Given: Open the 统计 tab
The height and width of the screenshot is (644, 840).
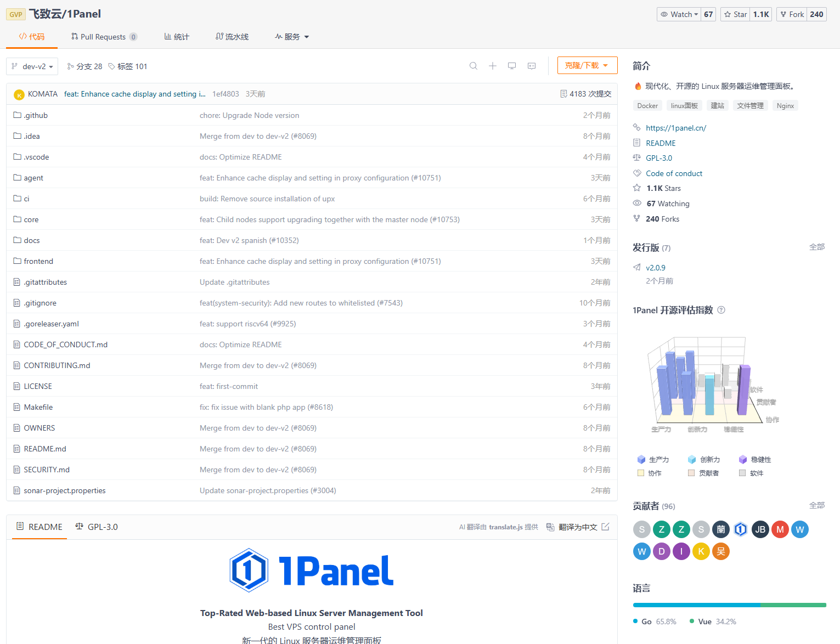Looking at the screenshot, I should pos(177,37).
